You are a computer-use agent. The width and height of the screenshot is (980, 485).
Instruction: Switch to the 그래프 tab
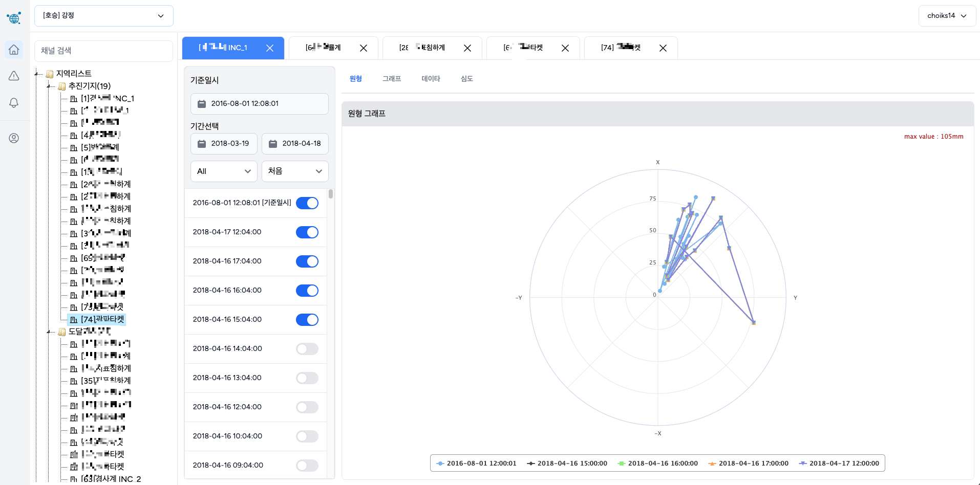pyautogui.click(x=392, y=79)
